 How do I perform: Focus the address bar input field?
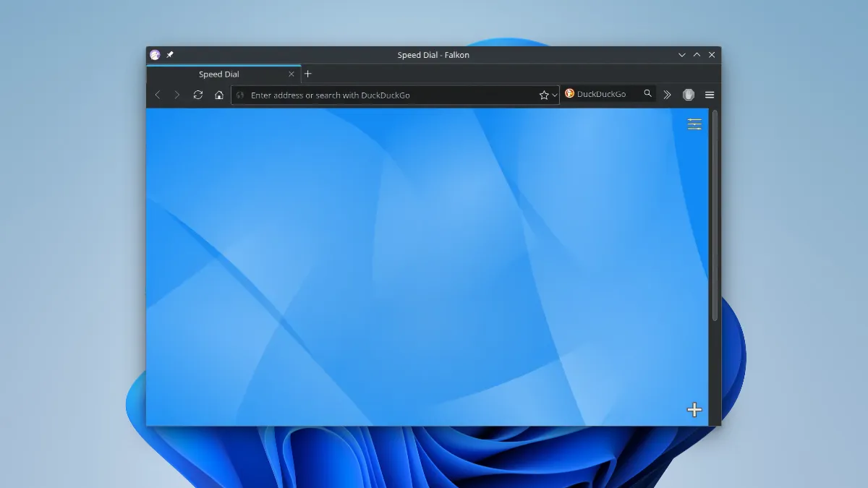(391, 95)
